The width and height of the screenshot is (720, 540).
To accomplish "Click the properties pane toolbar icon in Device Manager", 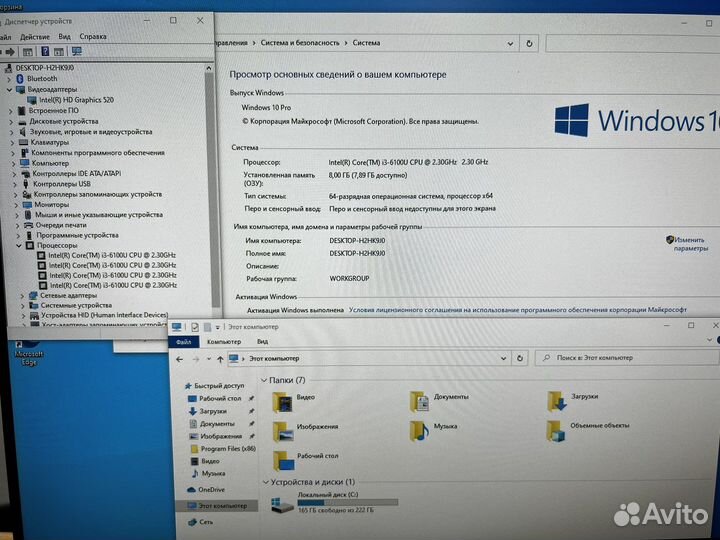I will click(28, 52).
